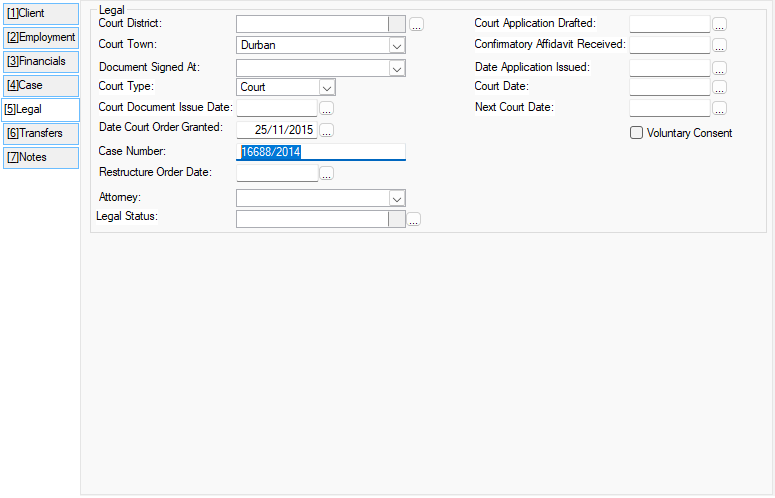Open the Financials tab
The height and width of the screenshot is (498, 775).
pyautogui.click(x=41, y=61)
